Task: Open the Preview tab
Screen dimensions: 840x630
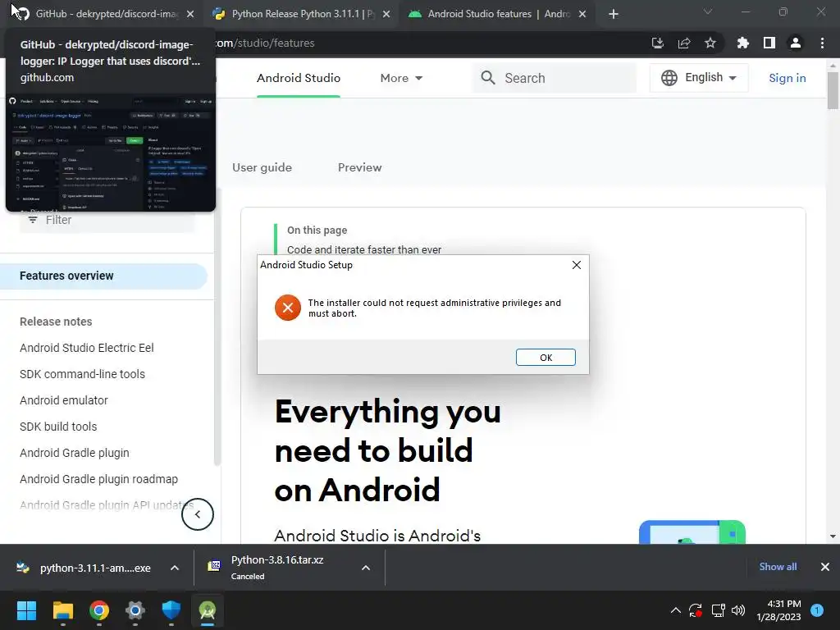Action: tap(359, 167)
